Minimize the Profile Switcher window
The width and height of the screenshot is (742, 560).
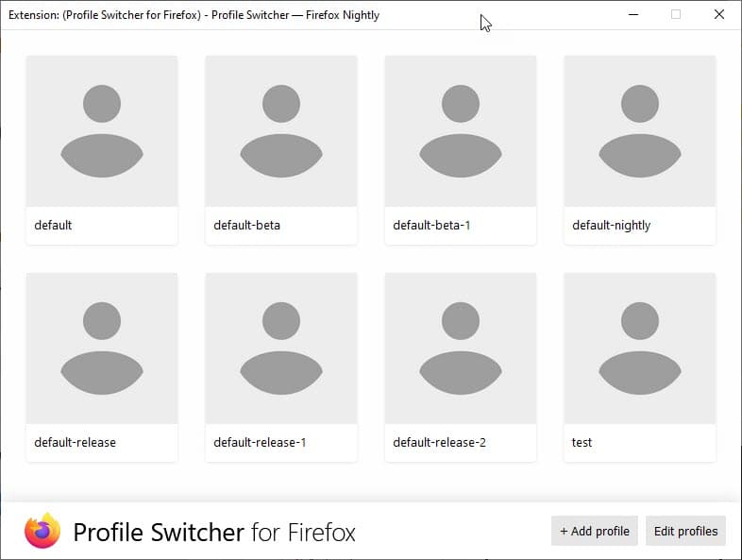click(633, 15)
